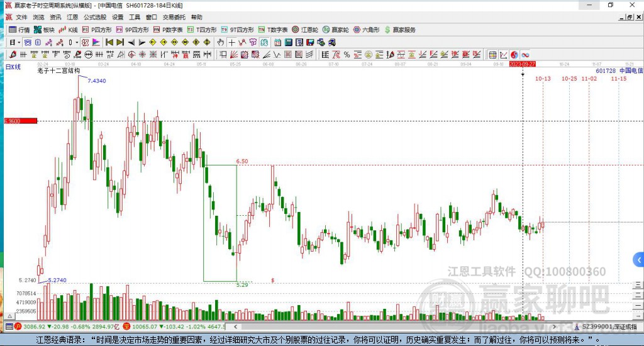
Task: Click the percent % tool icon
Action: [347, 54]
